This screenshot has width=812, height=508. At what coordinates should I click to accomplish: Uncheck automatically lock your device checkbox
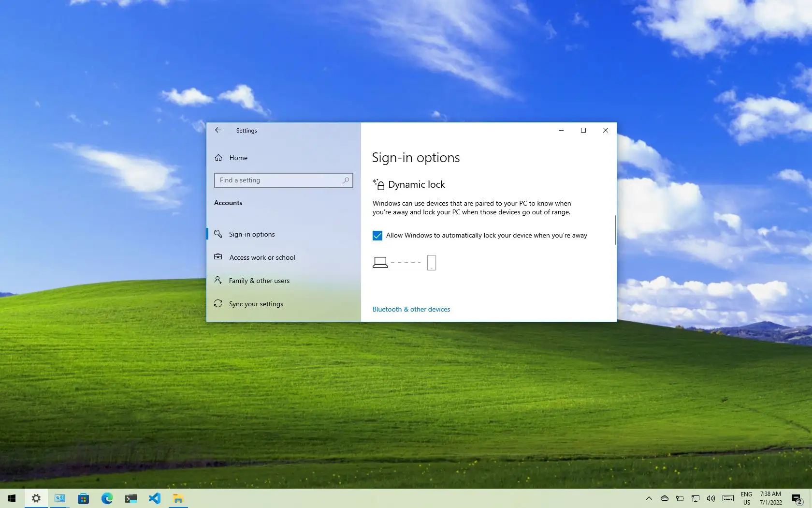coord(377,236)
